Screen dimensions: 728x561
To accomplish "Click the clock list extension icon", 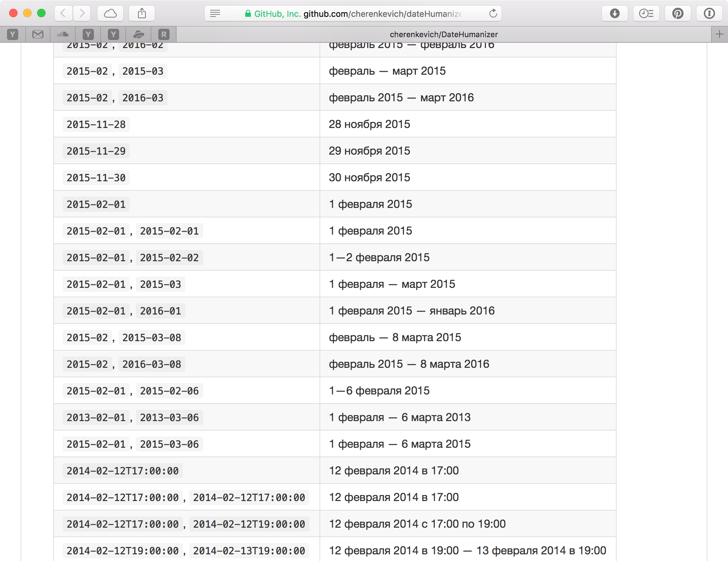I will tap(646, 13).
